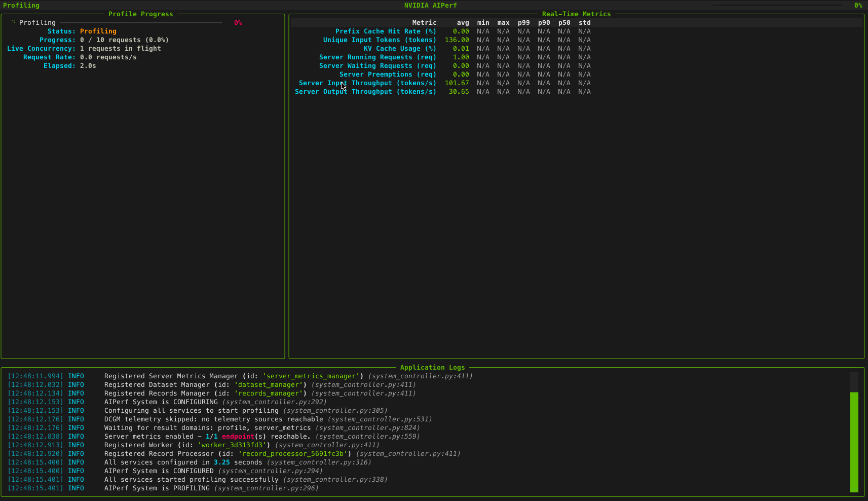Click "Server Preemptions (req)" metric label
This screenshot has height=501, width=868.
tap(388, 75)
